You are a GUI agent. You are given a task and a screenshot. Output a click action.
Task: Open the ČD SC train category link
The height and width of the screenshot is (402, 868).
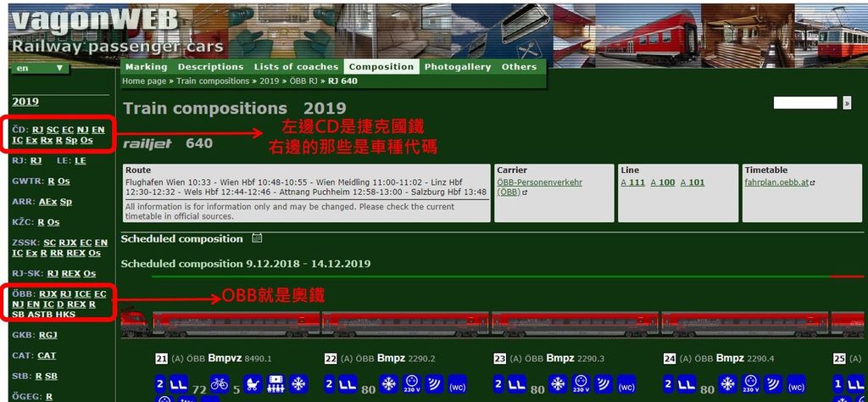pyautogui.click(x=53, y=130)
